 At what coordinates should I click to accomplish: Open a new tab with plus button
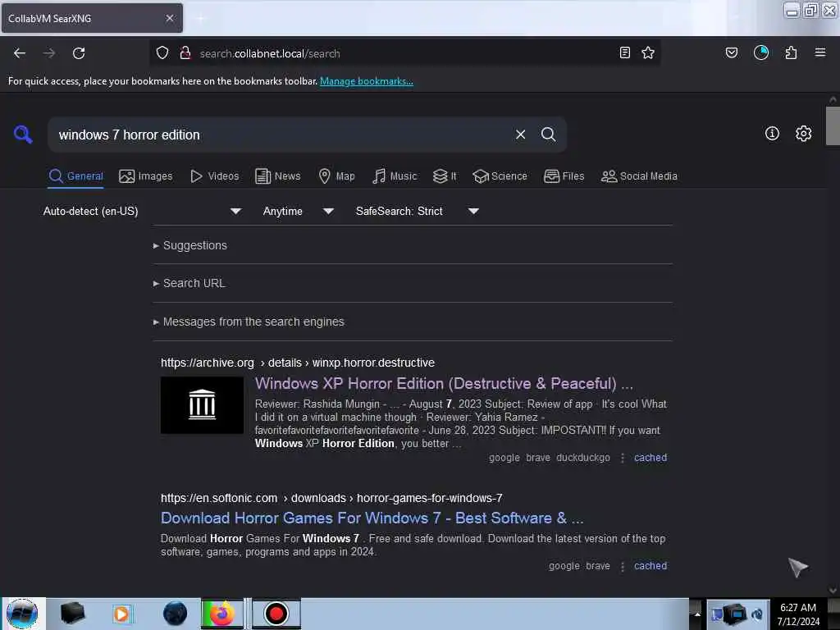tap(200, 19)
